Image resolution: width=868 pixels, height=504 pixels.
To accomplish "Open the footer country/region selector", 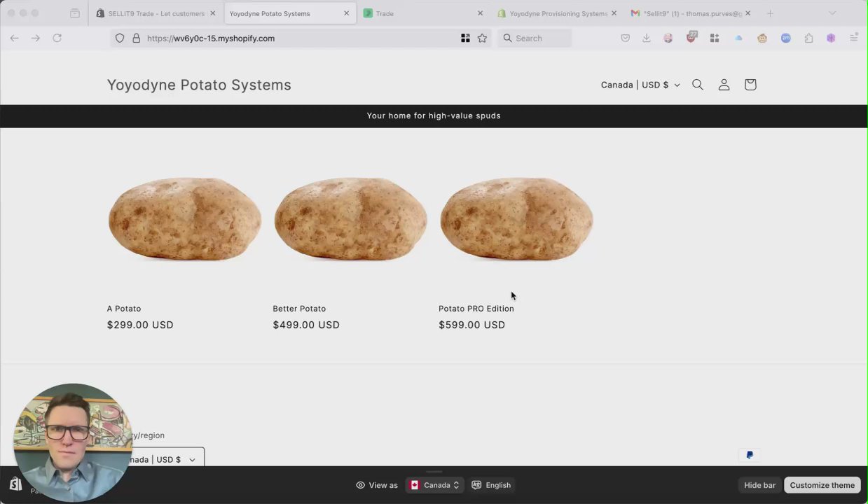I will [165, 459].
